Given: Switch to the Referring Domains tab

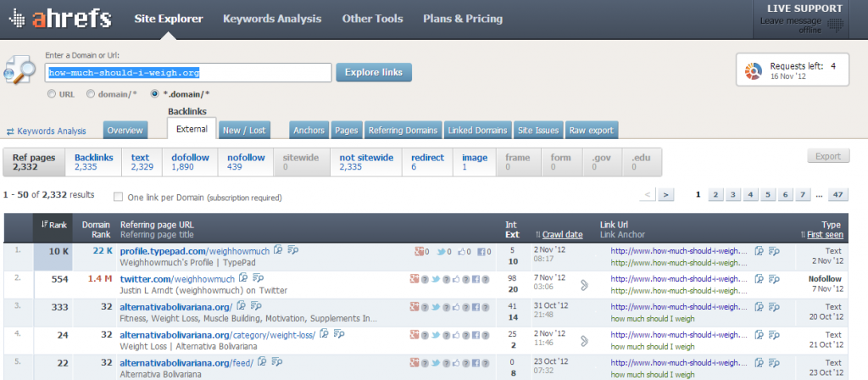Looking at the screenshot, I should click(403, 130).
